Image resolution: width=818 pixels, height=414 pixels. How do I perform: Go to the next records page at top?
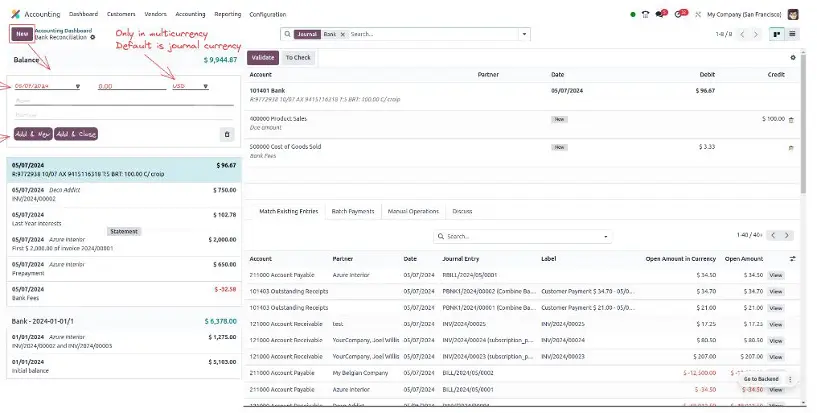pos(755,34)
